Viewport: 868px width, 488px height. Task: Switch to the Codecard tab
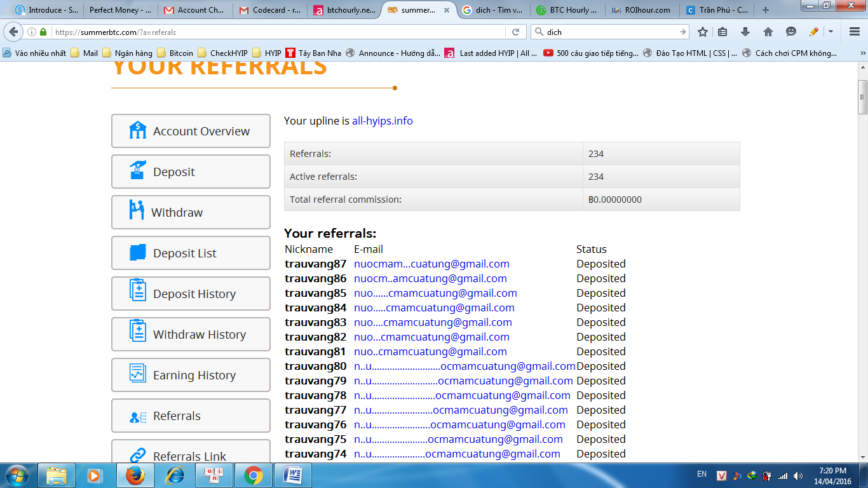pos(269,10)
